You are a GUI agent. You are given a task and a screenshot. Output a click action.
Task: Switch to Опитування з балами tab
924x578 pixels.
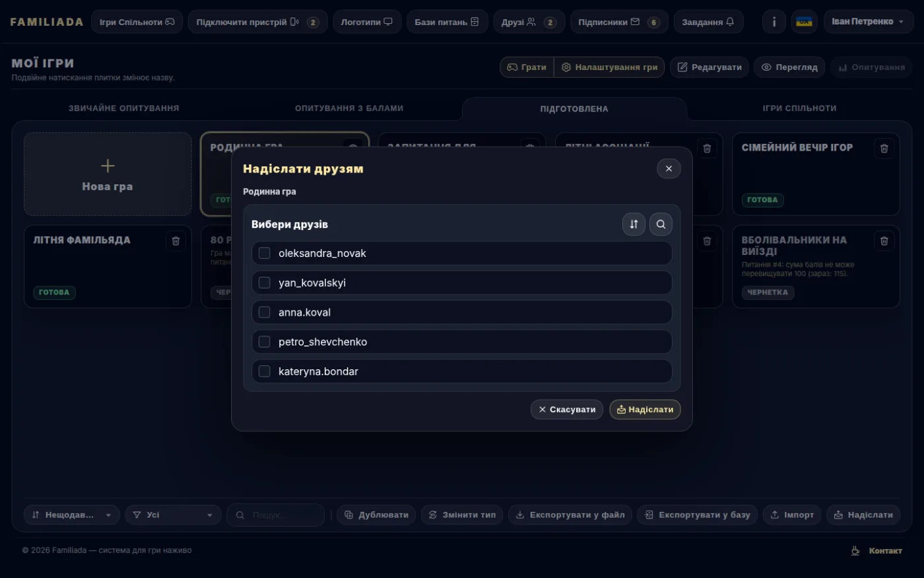(x=349, y=108)
